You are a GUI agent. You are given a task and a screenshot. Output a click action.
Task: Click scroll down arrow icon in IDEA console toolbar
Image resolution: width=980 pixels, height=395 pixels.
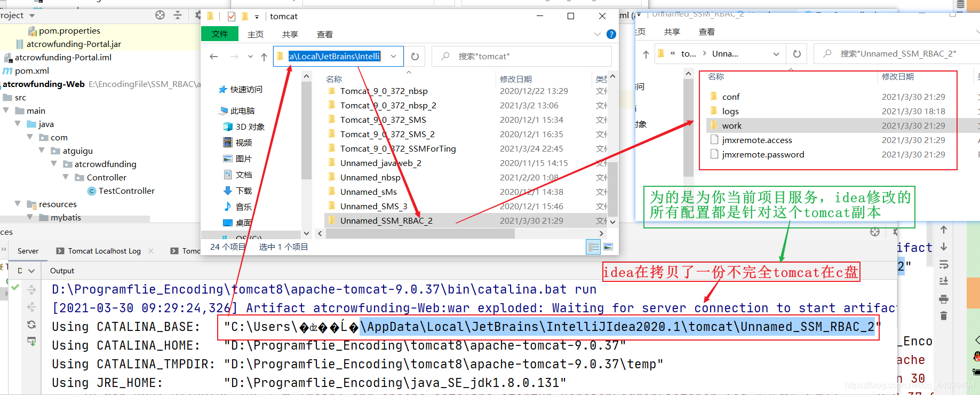coord(944,247)
